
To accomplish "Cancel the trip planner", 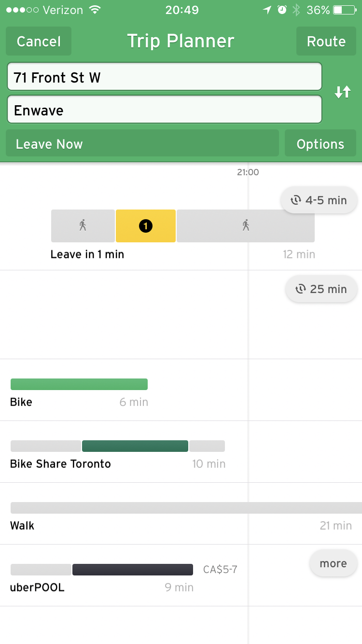I will (x=39, y=41).
